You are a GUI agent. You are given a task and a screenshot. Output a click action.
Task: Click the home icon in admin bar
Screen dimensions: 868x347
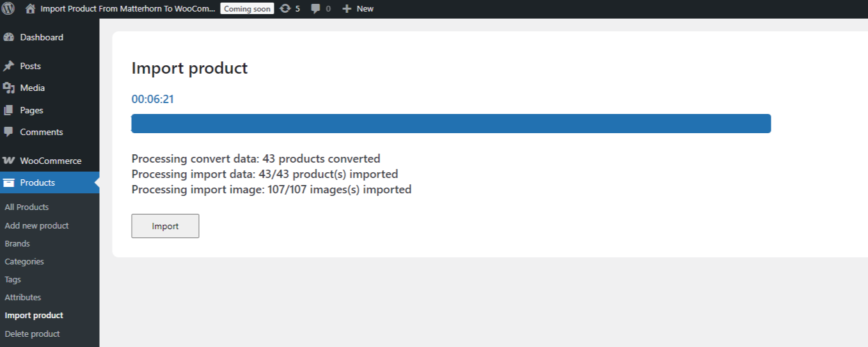coord(30,9)
